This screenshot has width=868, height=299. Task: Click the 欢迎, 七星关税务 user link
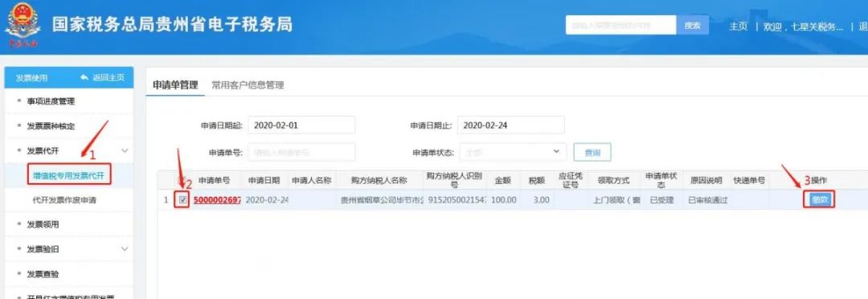(803, 27)
